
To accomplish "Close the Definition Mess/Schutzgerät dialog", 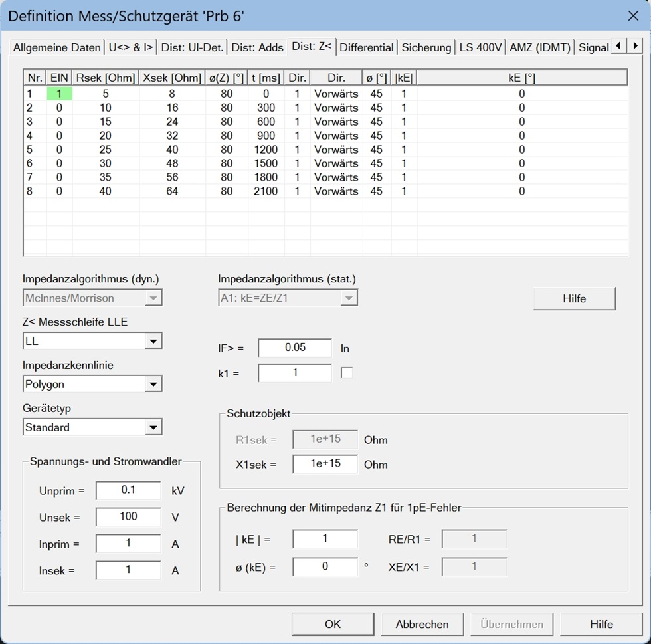I will [x=633, y=15].
